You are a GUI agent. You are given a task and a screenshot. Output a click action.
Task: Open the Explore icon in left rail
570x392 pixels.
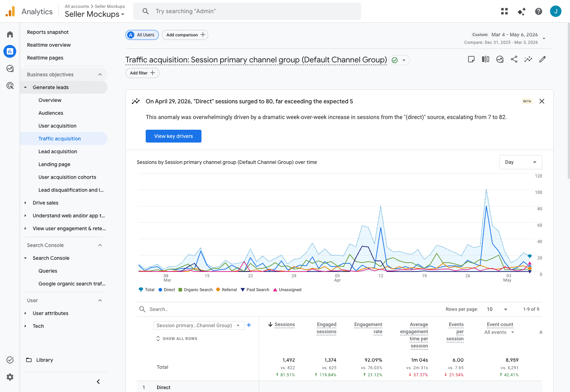tap(10, 68)
